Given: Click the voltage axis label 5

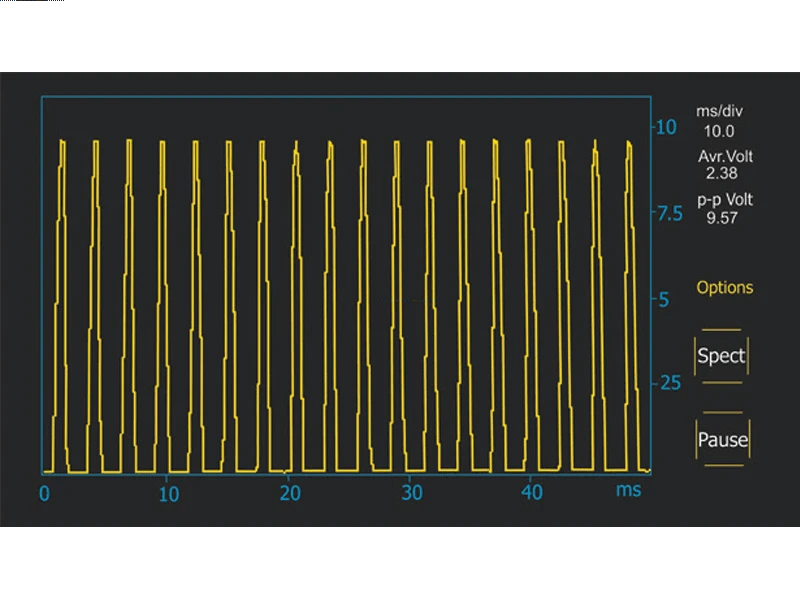Looking at the screenshot, I should tap(664, 300).
